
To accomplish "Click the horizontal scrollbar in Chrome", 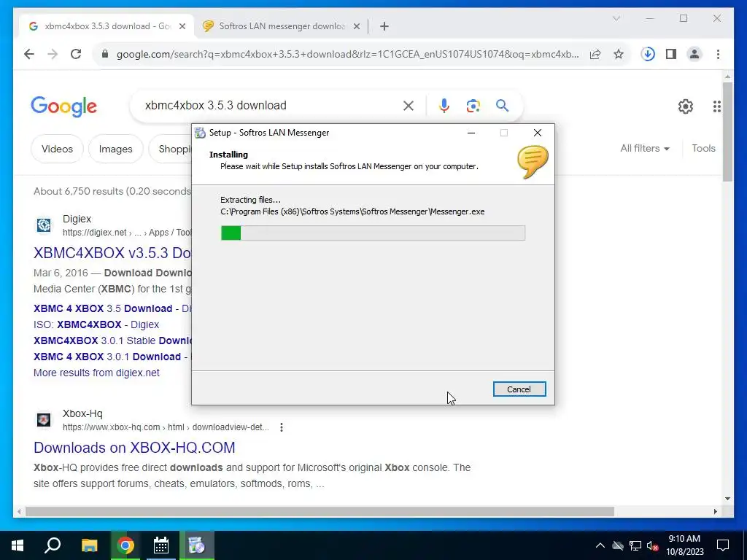I will 320,512.
